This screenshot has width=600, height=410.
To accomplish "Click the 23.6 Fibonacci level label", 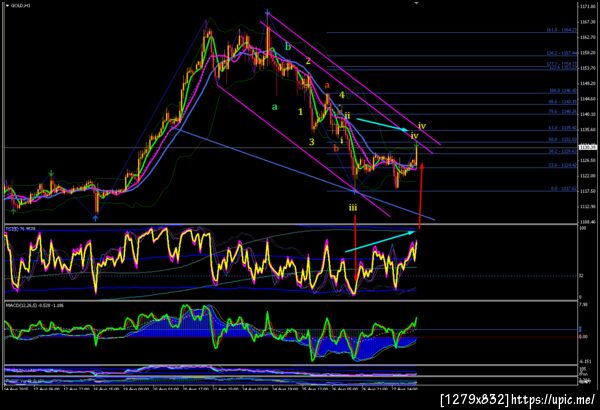I will coord(562,165).
